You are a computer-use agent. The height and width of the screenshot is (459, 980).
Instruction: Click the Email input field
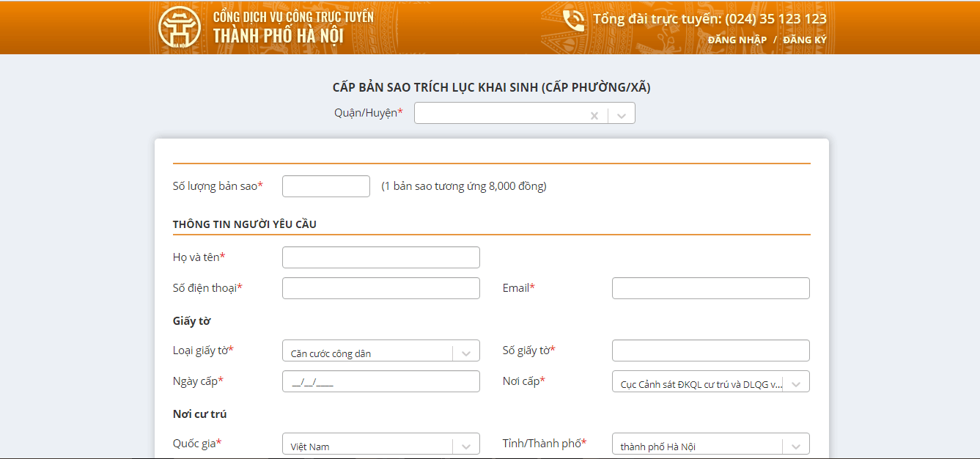point(710,288)
